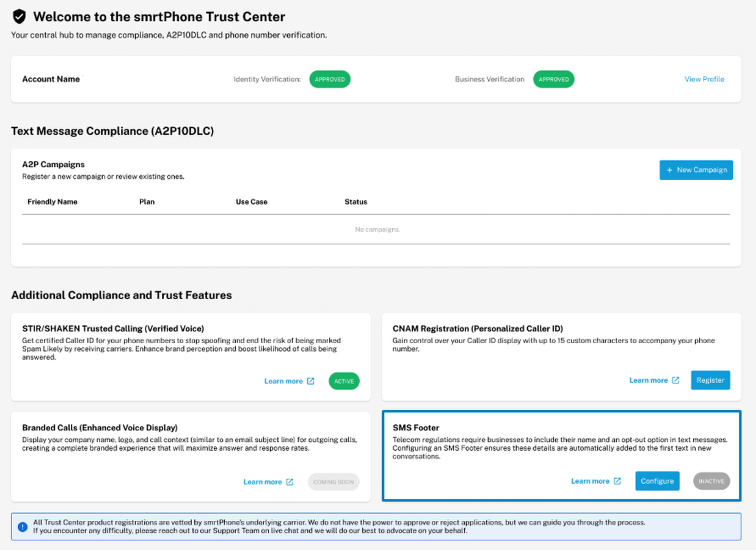Click external link icon in Branded Calls card

coord(290,482)
